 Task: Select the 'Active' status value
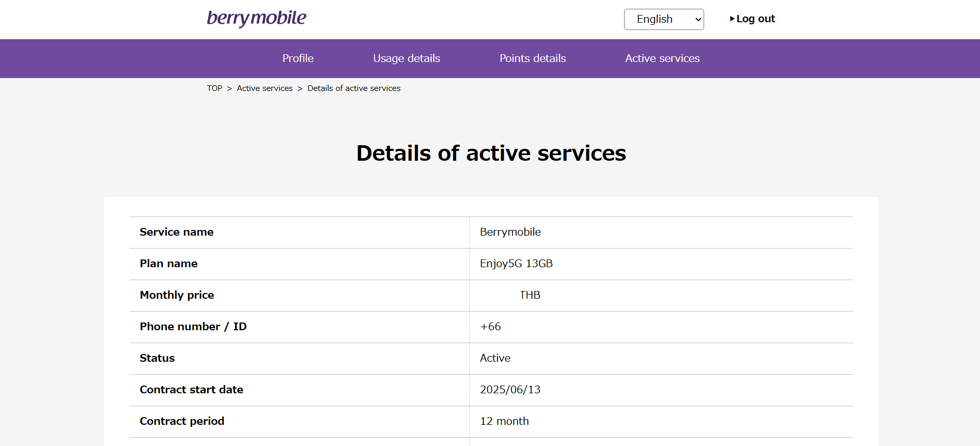[495, 358]
